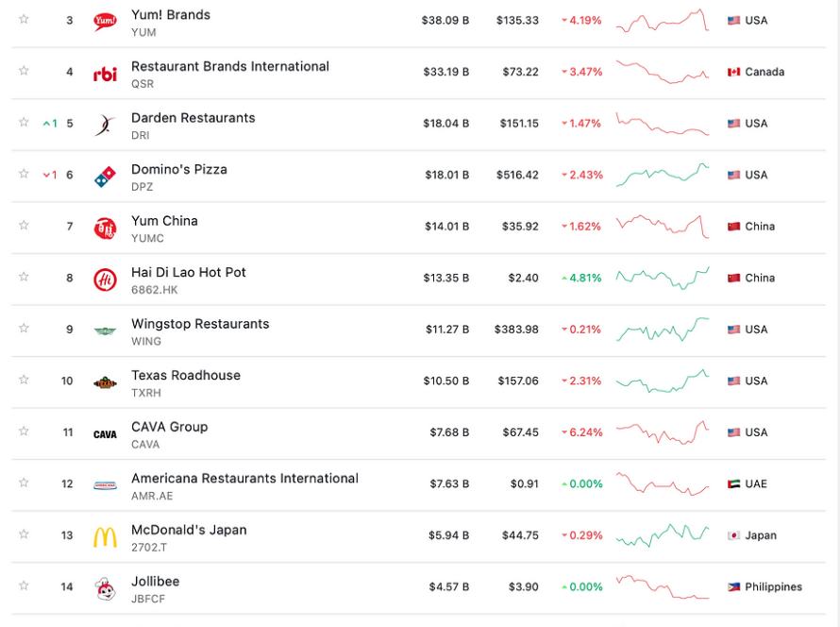Click the Philippines country label

(774, 586)
